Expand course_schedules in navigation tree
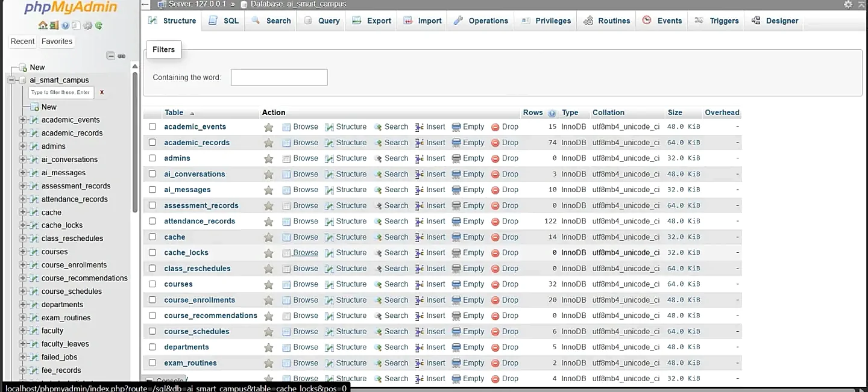 click(23, 291)
